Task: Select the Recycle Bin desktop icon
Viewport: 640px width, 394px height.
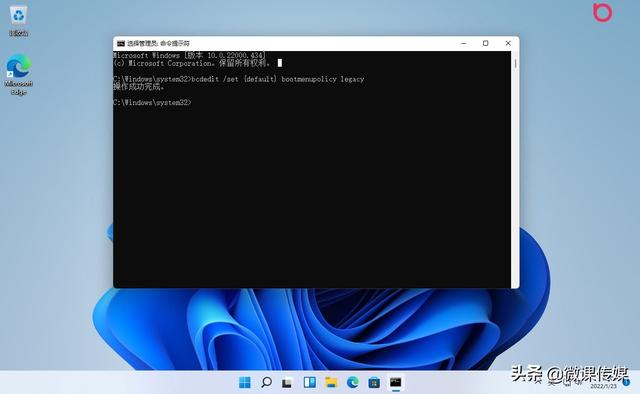Action: pyautogui.click(x=18, y=20)
